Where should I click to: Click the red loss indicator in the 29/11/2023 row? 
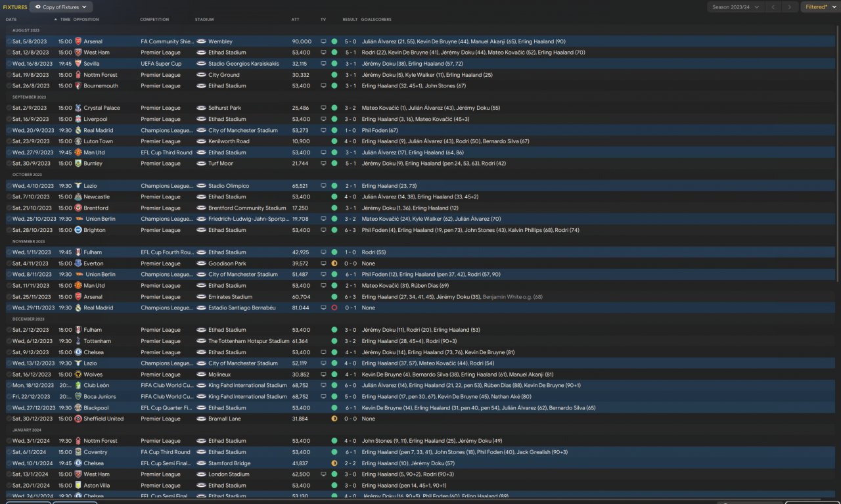point(334,308)
